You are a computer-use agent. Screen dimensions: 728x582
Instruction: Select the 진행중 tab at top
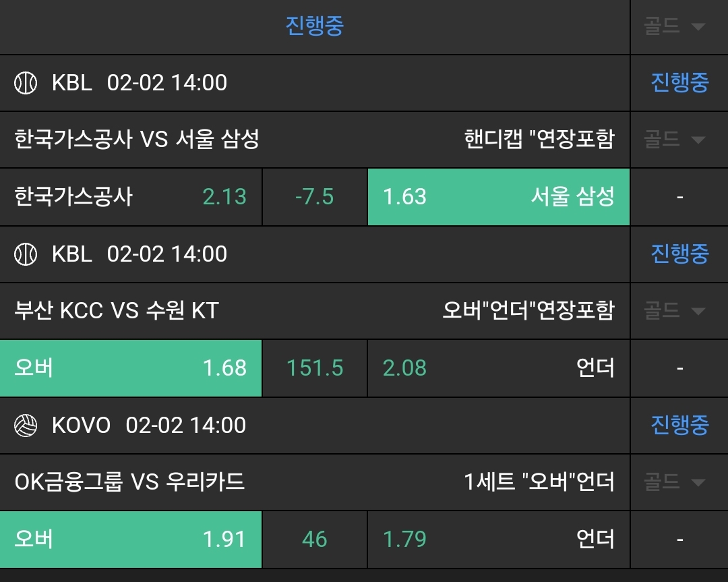tap(315, 27)
